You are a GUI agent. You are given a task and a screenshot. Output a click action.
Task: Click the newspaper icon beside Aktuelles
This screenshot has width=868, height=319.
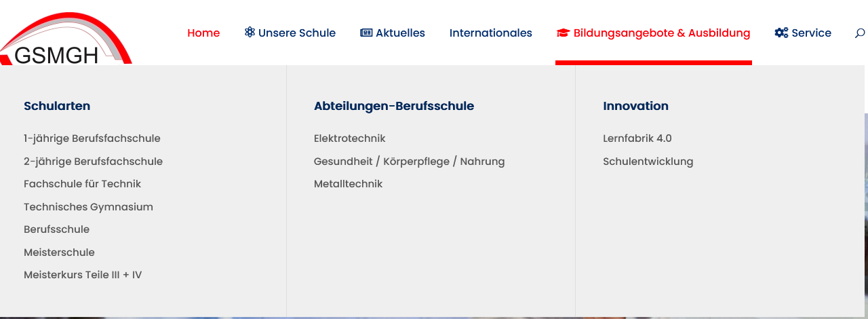366,33
